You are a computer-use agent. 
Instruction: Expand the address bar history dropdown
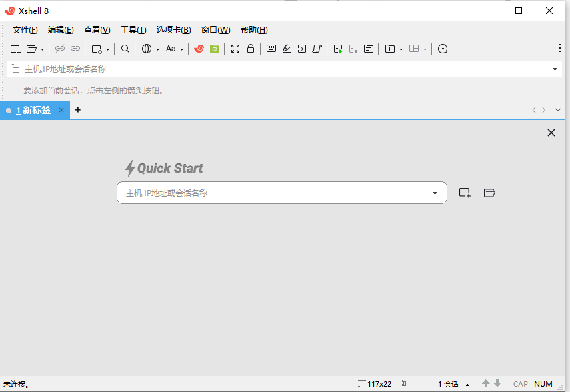pos(555,69)
